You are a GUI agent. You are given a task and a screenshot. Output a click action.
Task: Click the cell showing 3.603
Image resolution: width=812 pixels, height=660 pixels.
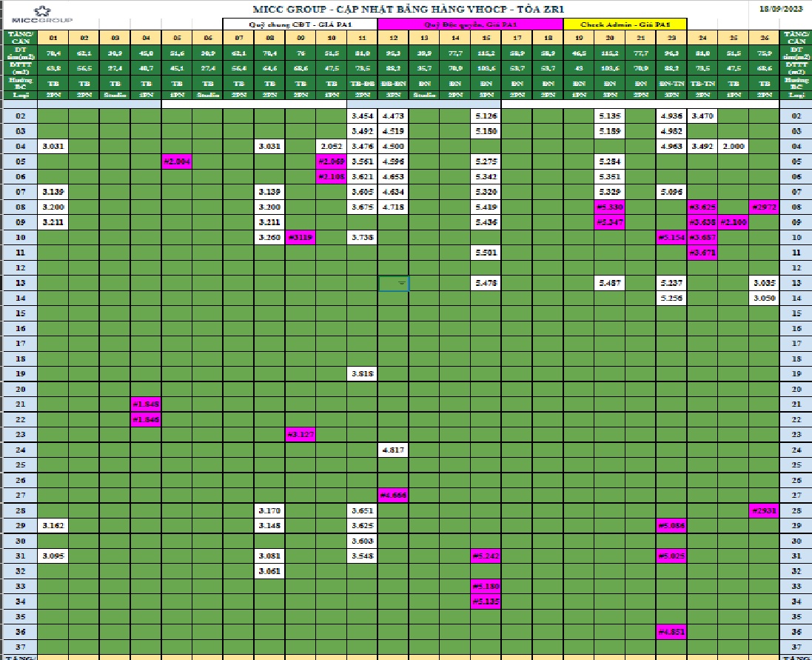point(362,541)
